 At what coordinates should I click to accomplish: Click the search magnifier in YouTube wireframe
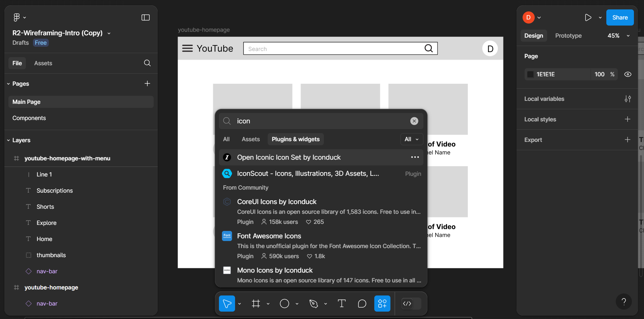[429, 48]
